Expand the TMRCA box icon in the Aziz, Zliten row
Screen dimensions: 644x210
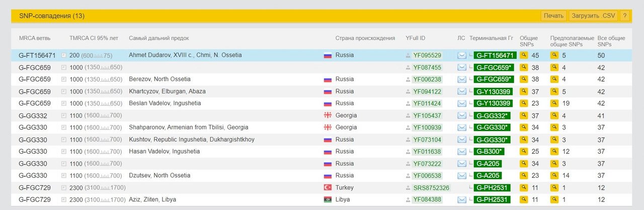coord(64,200)
